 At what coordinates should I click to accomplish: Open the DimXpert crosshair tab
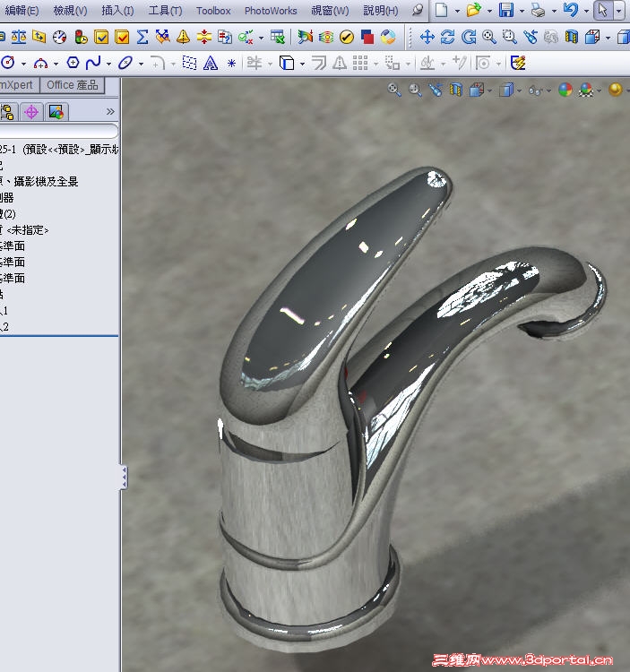(31, 112)
